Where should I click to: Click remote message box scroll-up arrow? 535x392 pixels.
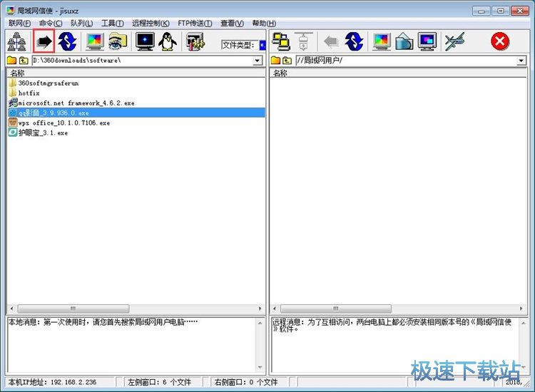(x=523, y=322)
